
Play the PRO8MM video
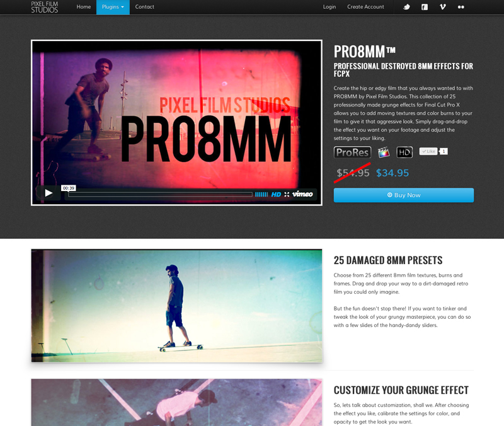pos(49,193)
